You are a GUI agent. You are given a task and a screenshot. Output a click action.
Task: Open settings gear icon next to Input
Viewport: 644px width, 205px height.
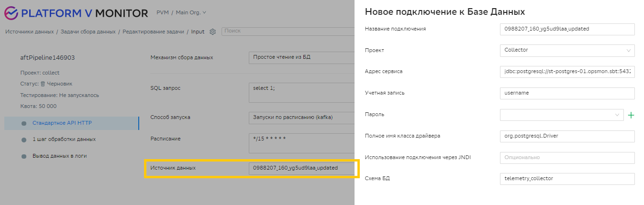212,32
